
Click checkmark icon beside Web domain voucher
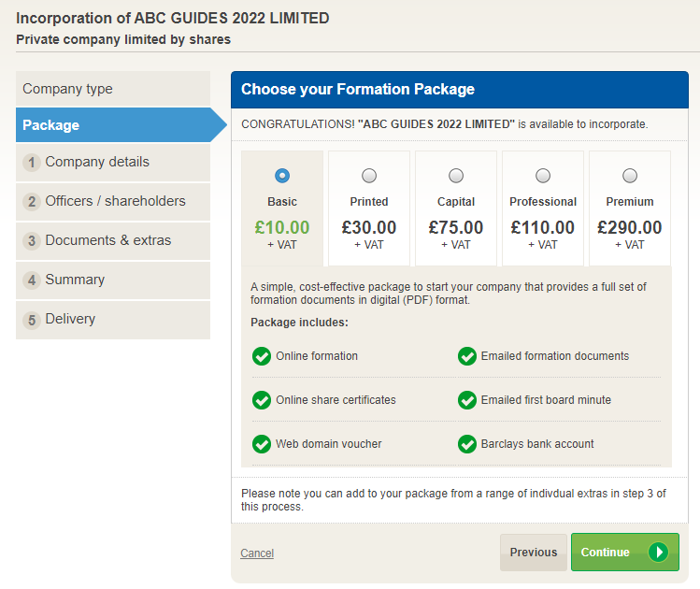(262, 444)
